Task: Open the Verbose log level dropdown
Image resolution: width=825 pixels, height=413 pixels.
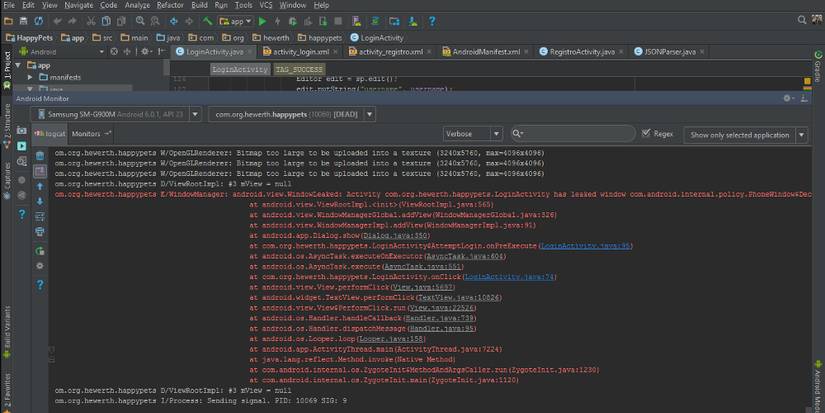Action: 470,133
